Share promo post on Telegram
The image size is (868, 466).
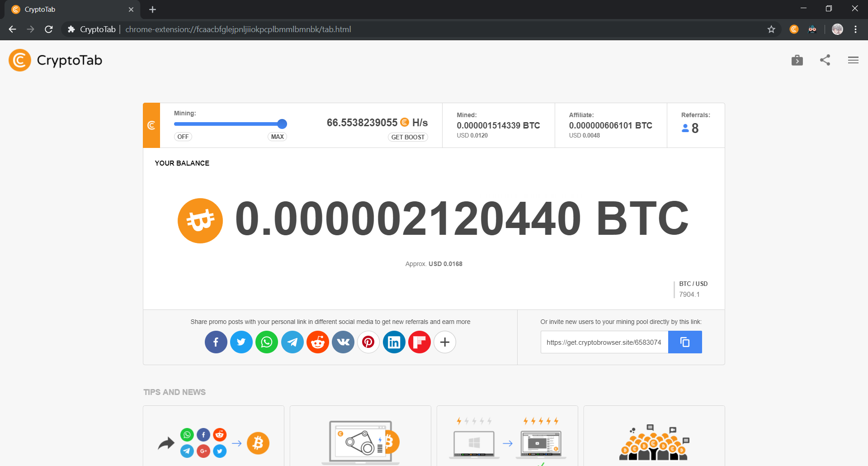[x=292, y=342]
